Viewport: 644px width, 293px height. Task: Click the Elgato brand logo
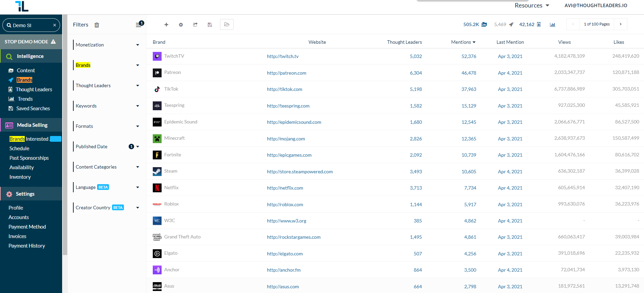(x=157, y=253)
